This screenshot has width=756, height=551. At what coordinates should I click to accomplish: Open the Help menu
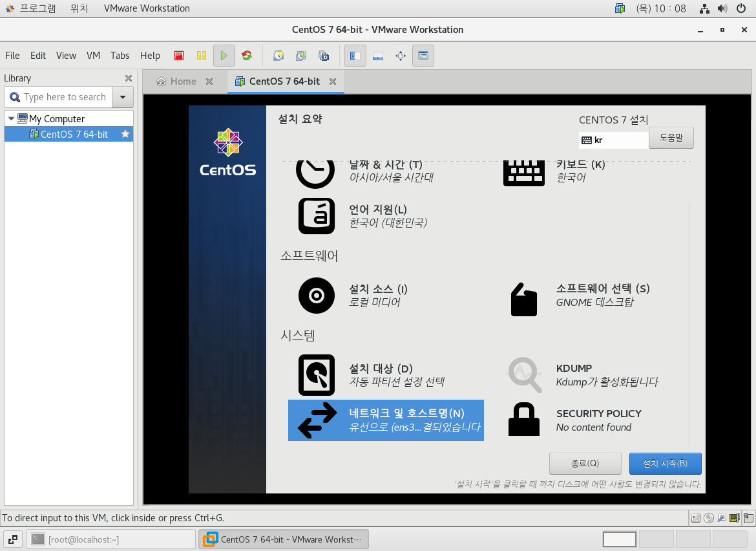[150, 56]
